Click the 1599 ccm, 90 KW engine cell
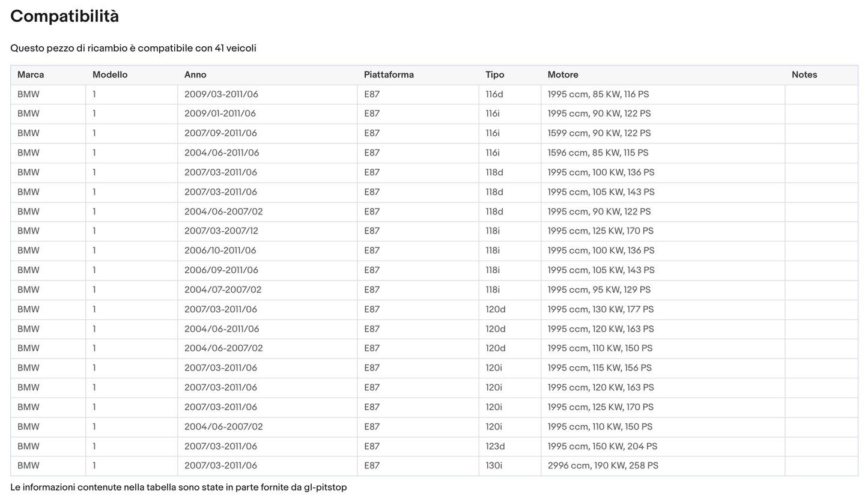 click(599, 133)
